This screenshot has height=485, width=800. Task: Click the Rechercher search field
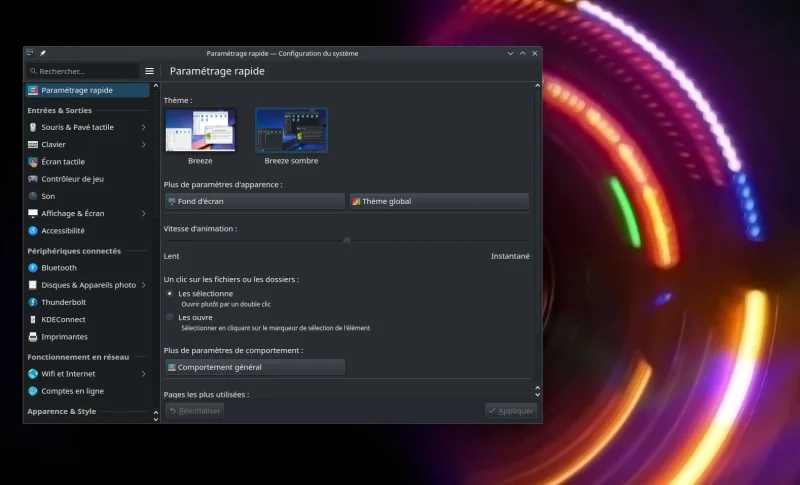point(83,71)
